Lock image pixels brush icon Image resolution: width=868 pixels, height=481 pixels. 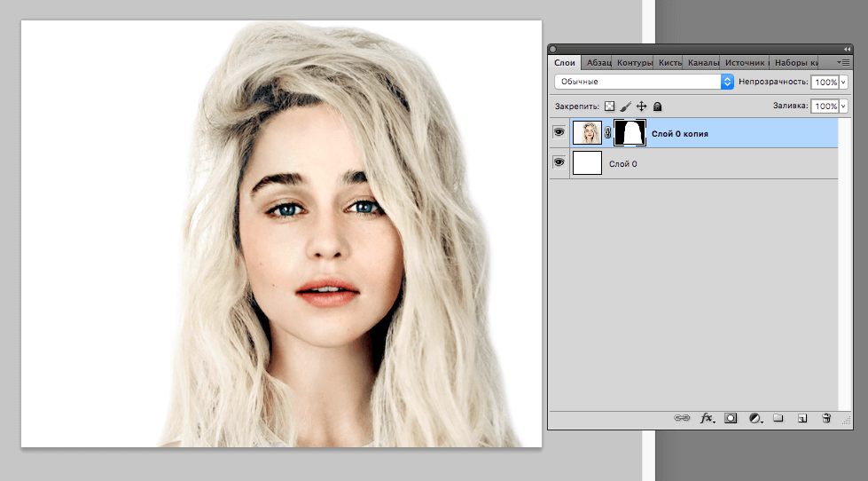coord(626,106)
